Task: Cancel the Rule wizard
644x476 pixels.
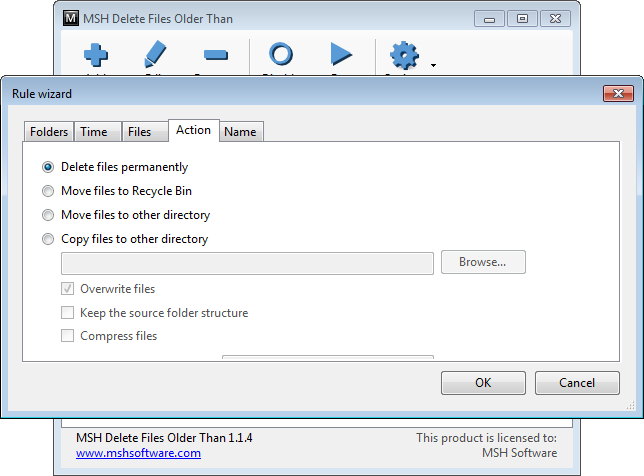Action: 577,383
